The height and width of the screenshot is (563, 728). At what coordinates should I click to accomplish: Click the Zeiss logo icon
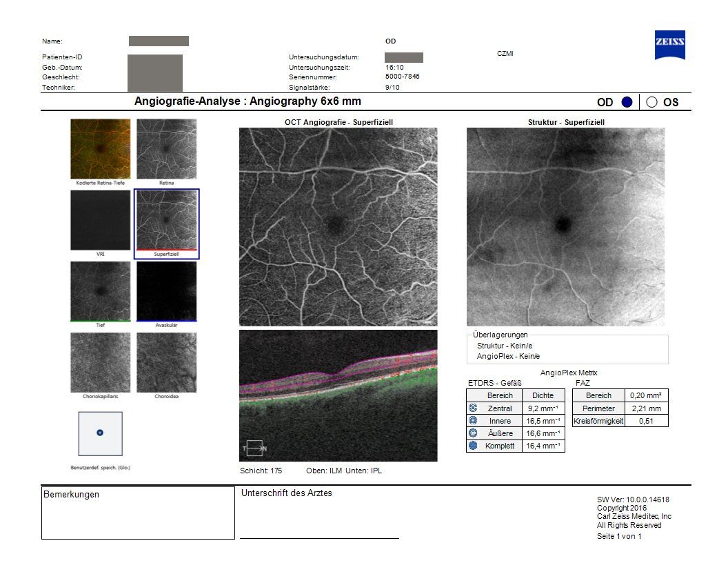(669, 45)
